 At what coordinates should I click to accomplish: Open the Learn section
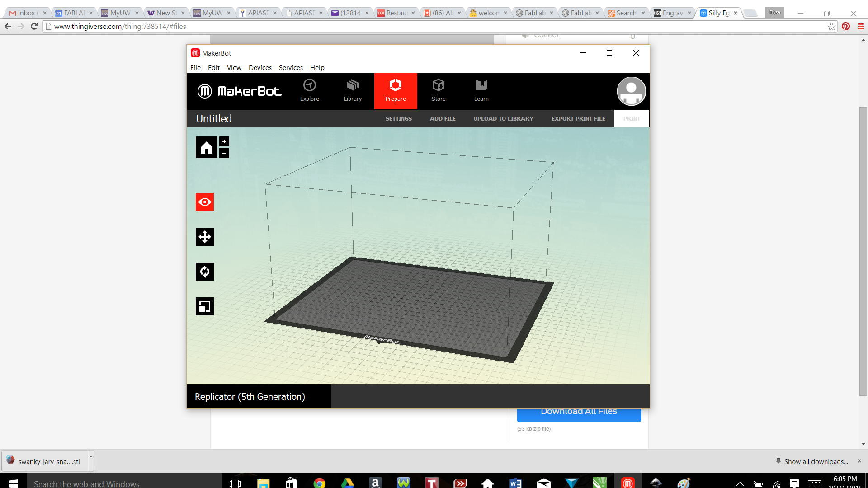pyautogui.click(x=481, y=90)
